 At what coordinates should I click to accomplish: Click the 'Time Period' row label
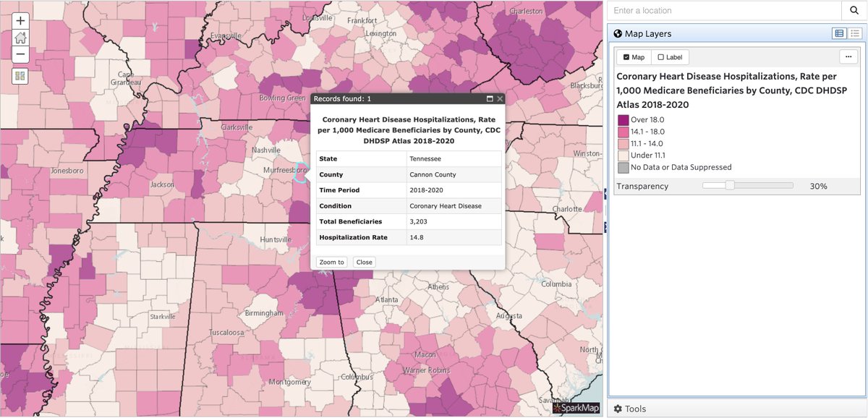[x=339, y=190]
